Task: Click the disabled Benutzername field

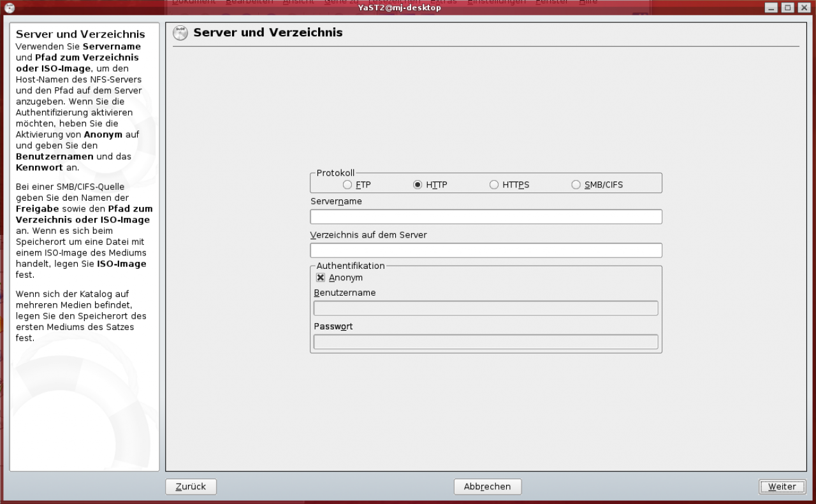Action: tap(486, 308)
